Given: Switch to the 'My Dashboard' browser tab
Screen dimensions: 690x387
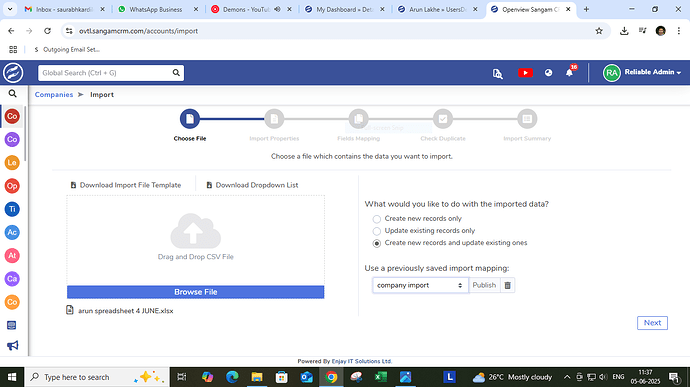Looking at the screenshot, I should click(x=344, y=9).
